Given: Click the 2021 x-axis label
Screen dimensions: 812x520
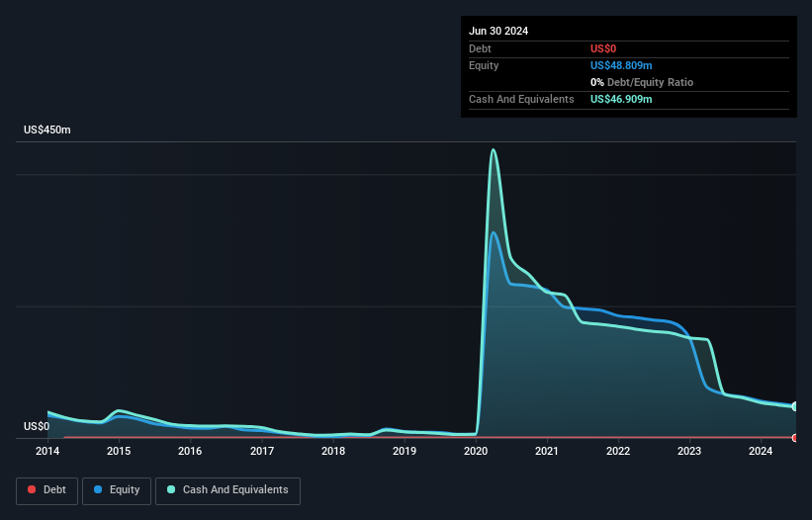Looking at the screenshot, I should 547,451.
